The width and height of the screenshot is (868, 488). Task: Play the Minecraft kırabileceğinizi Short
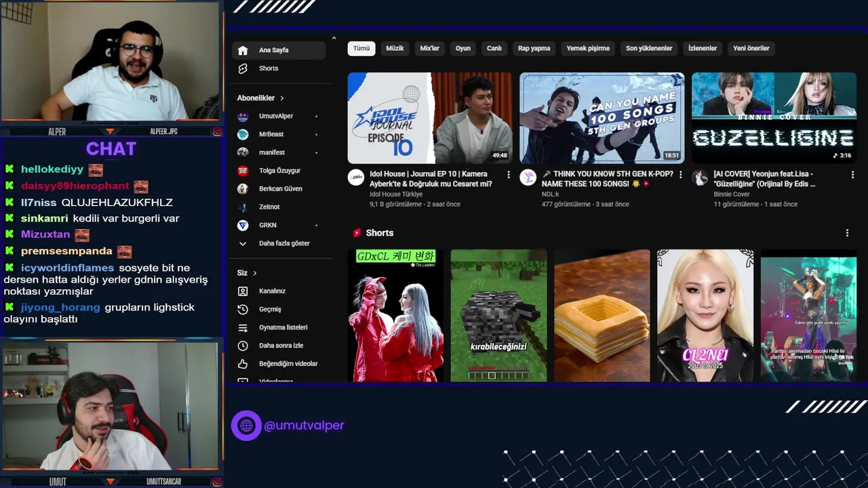(499, 316)
